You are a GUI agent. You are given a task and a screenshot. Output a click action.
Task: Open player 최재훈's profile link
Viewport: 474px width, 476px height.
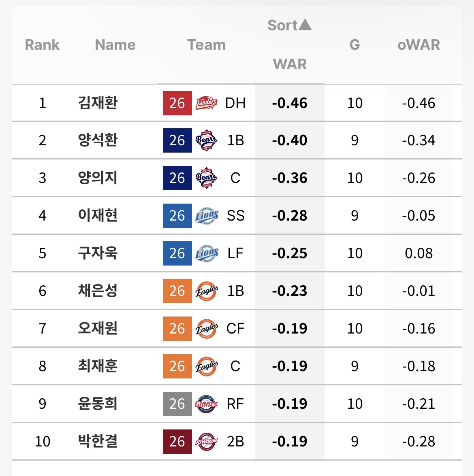point(98,366)
